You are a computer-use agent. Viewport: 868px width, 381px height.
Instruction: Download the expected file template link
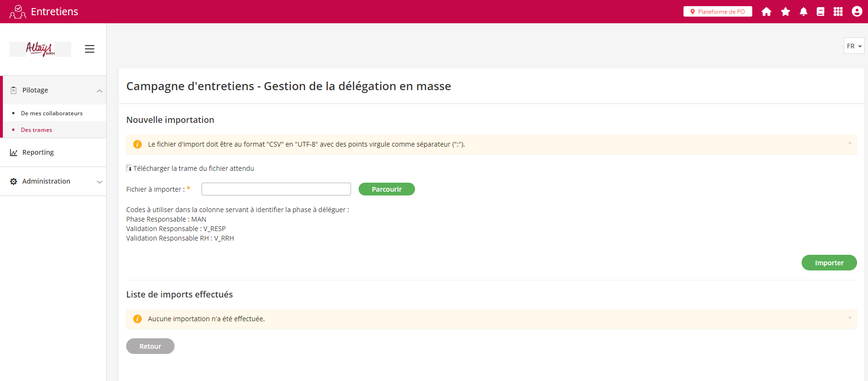click(x=193, y=168)
